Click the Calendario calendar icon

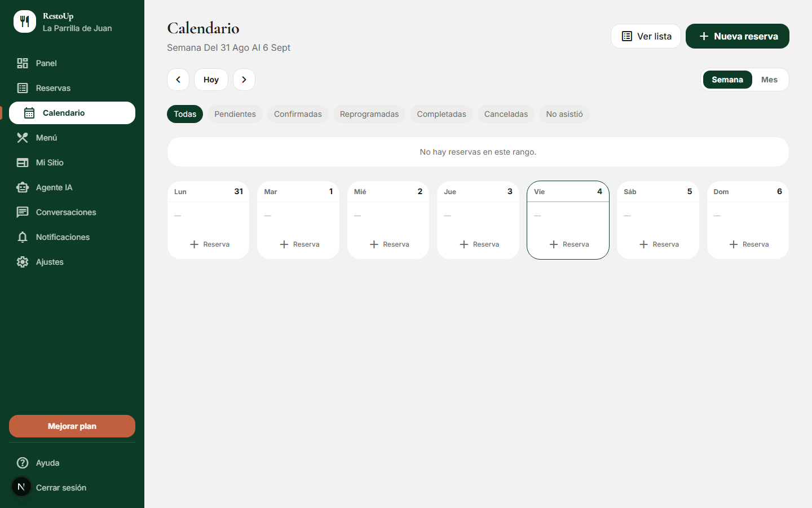[29, 113]
